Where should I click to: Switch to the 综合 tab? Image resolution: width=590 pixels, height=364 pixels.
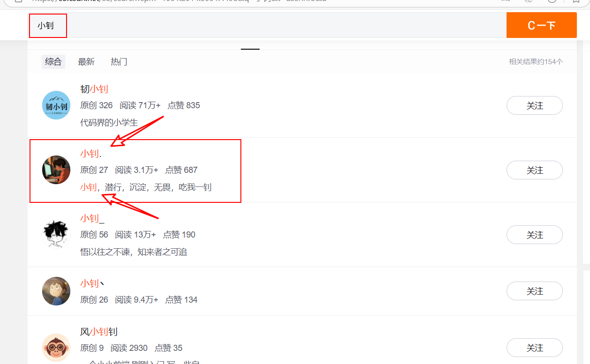(x=53, y=61)
